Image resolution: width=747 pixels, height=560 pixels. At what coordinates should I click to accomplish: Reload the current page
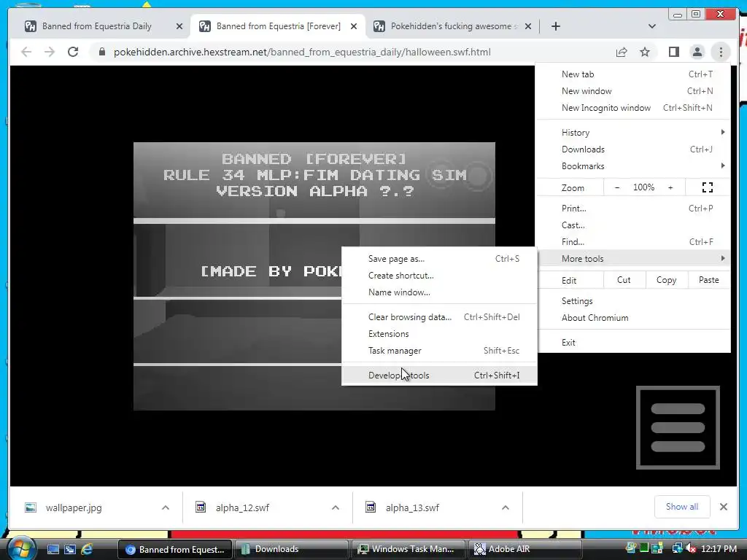coord(73,52)
